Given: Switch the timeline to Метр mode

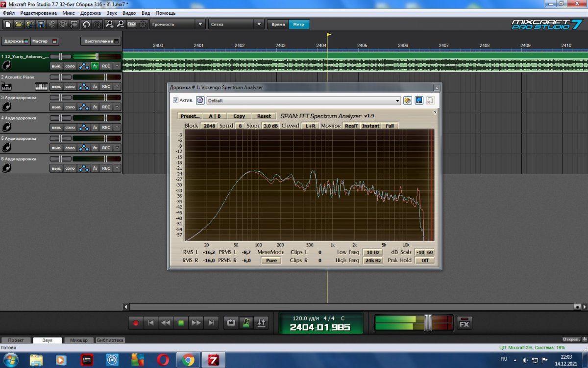Looking at the screenshot, I should [299, 24].
